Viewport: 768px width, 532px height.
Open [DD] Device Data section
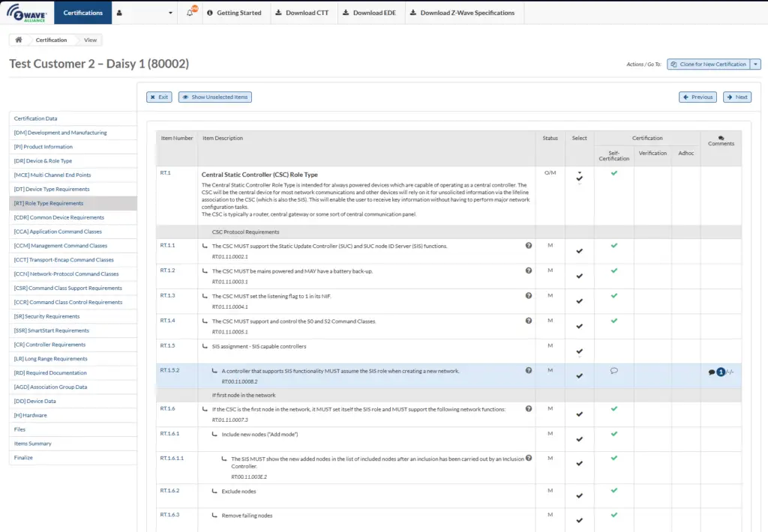(73, 402)
